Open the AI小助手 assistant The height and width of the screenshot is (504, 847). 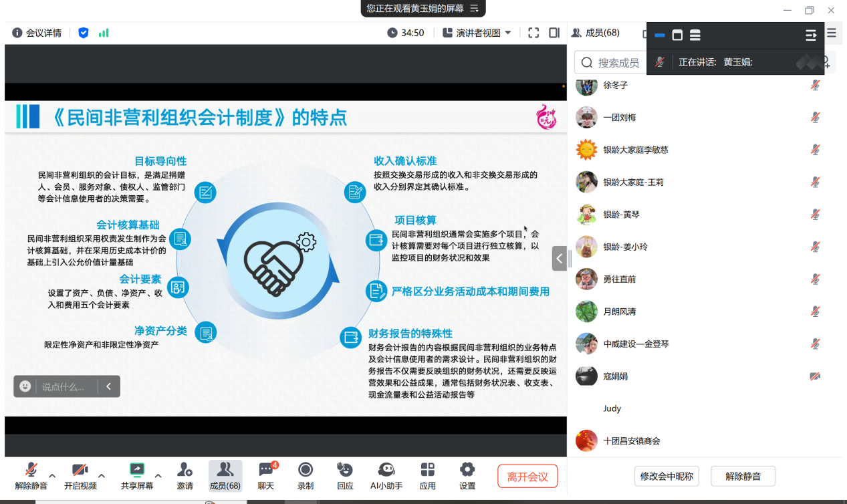point(386,475)
